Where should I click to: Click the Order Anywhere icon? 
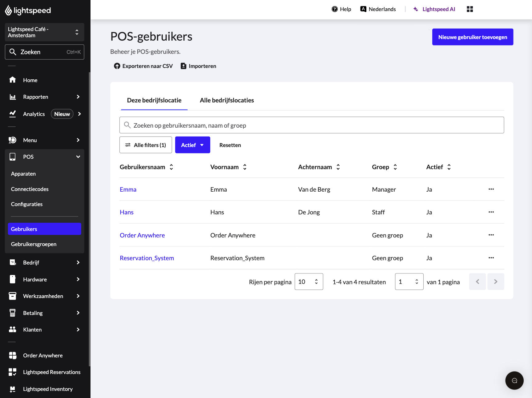(13, 356)
